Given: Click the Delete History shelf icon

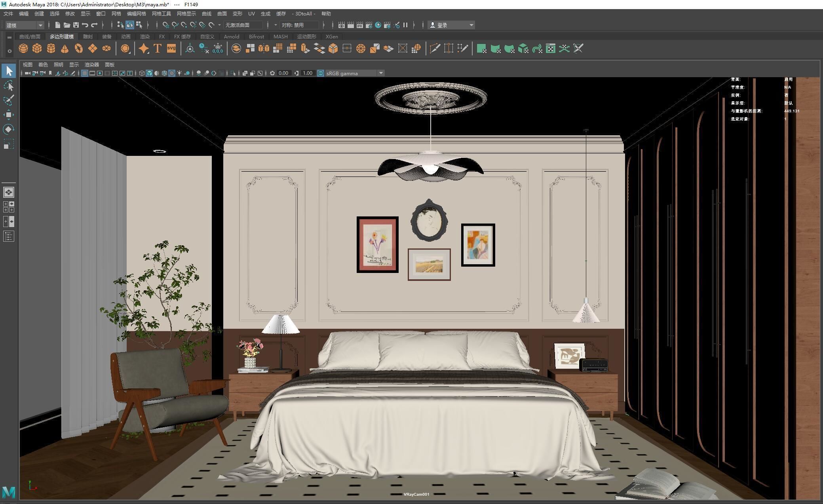Looking at the screenshot, I should point(204,49).
